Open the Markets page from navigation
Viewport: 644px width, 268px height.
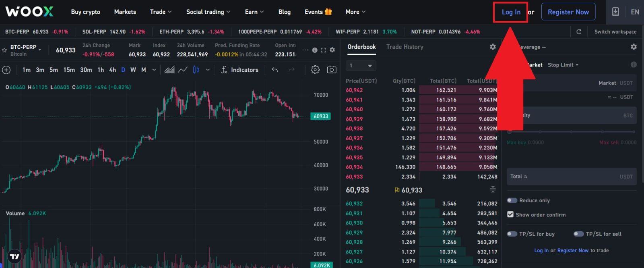[x=125, y=12]
